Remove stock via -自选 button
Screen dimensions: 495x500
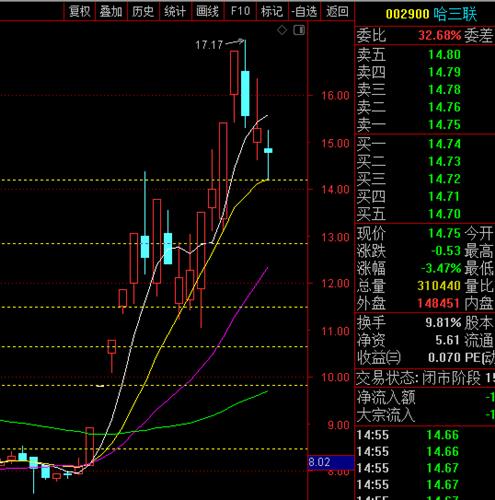[x=304, y=12]
